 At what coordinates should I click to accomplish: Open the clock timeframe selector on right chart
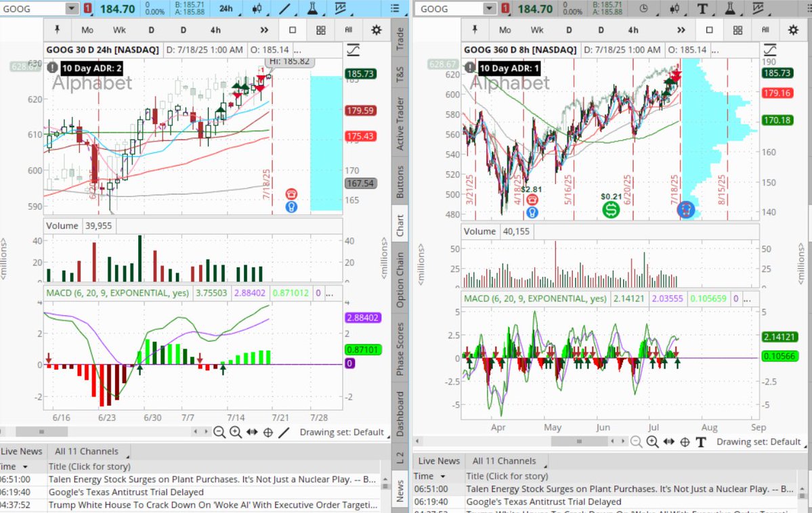click(643, 9)
